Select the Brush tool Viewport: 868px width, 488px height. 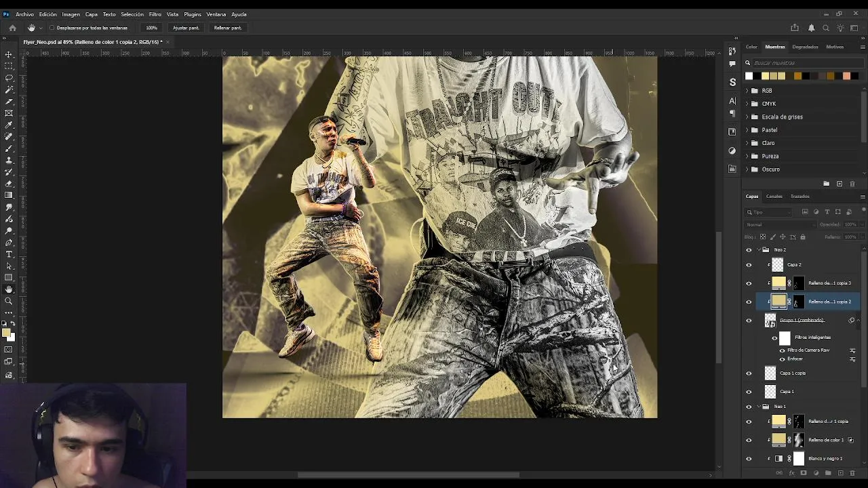(9, 148)
